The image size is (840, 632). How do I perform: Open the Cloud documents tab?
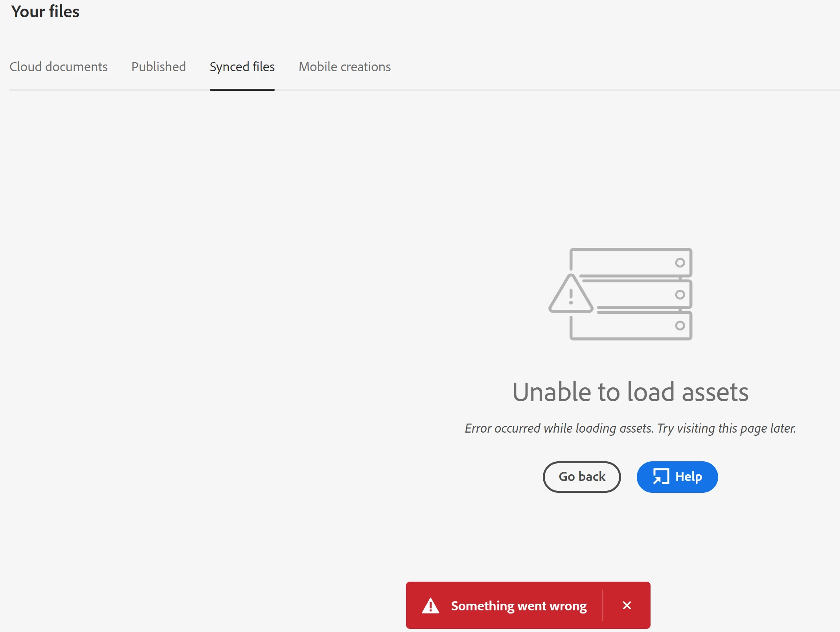coord(59,67)
